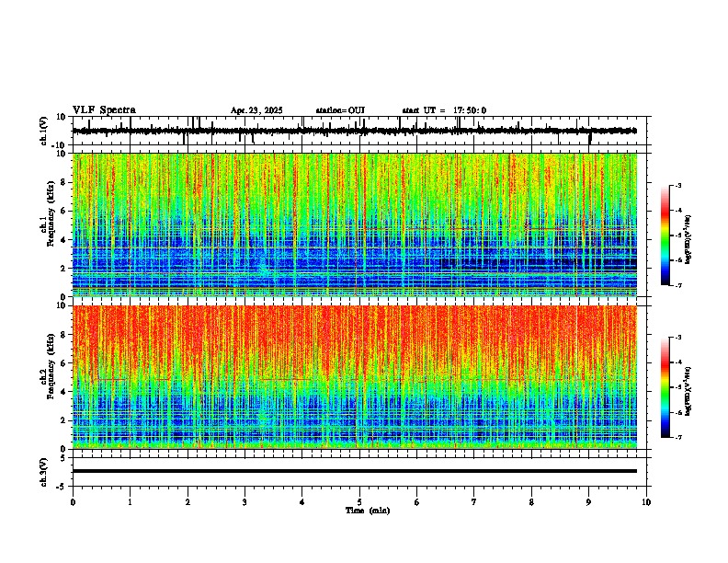728x563 pixels.
Task: Click the "-7" tick on ch.2 colorbar
Action: [677, 437]
